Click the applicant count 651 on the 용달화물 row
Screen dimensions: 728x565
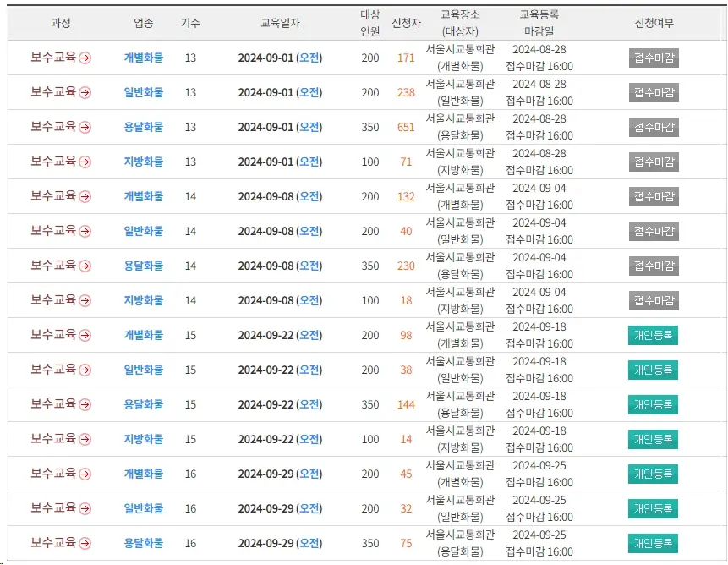point(405,128)
